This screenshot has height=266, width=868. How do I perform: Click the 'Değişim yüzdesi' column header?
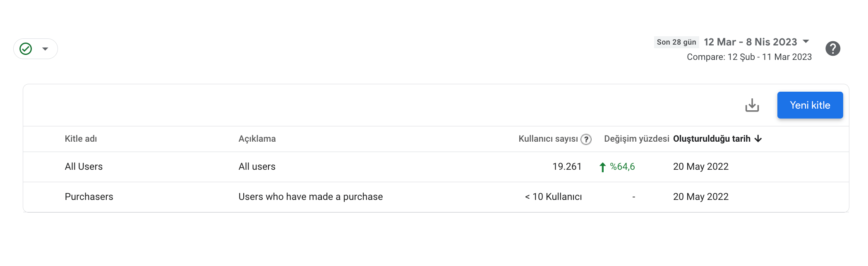[636, 139]
